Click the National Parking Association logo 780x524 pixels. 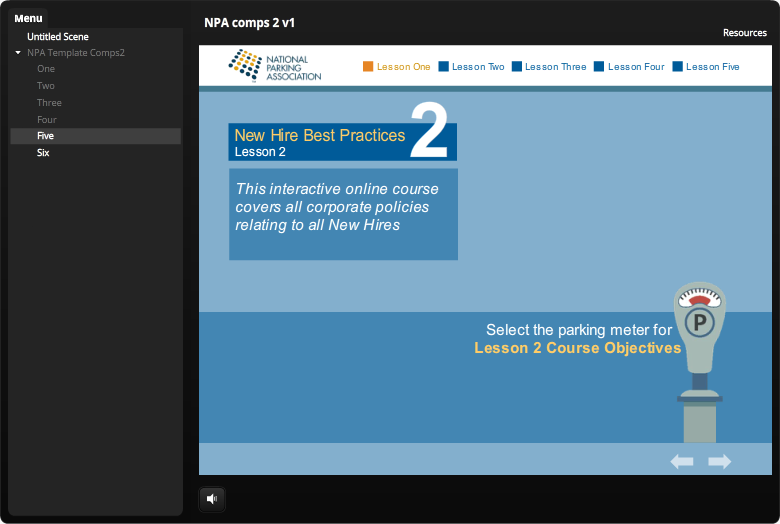[275, 67]
